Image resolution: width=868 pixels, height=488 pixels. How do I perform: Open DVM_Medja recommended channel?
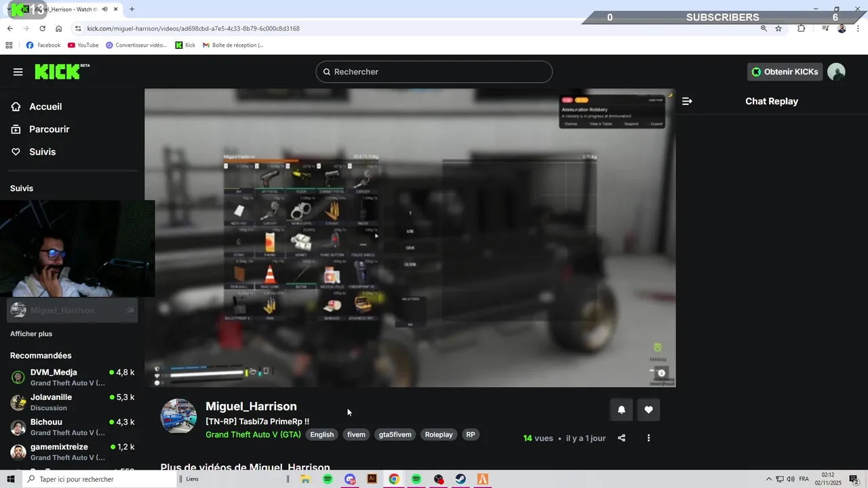click(72, 378)
